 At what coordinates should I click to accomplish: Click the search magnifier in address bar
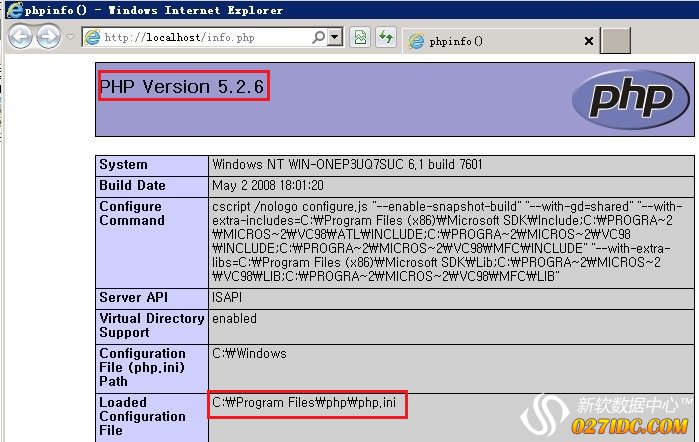point(318,37)
